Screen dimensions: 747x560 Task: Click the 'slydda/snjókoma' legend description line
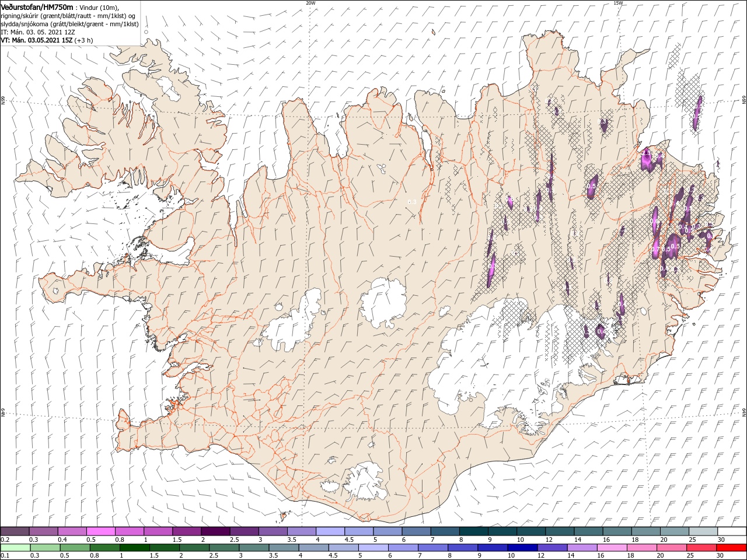(x=69, y=24)
